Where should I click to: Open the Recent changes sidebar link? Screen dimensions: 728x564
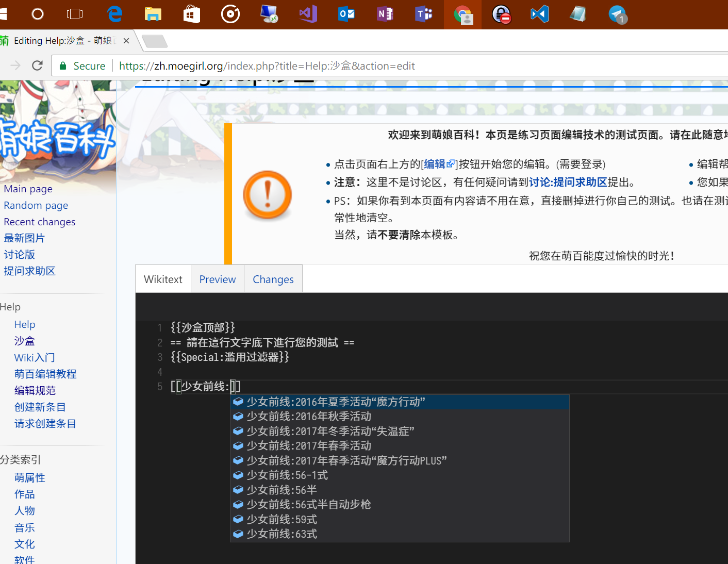(x=40, y=222)
